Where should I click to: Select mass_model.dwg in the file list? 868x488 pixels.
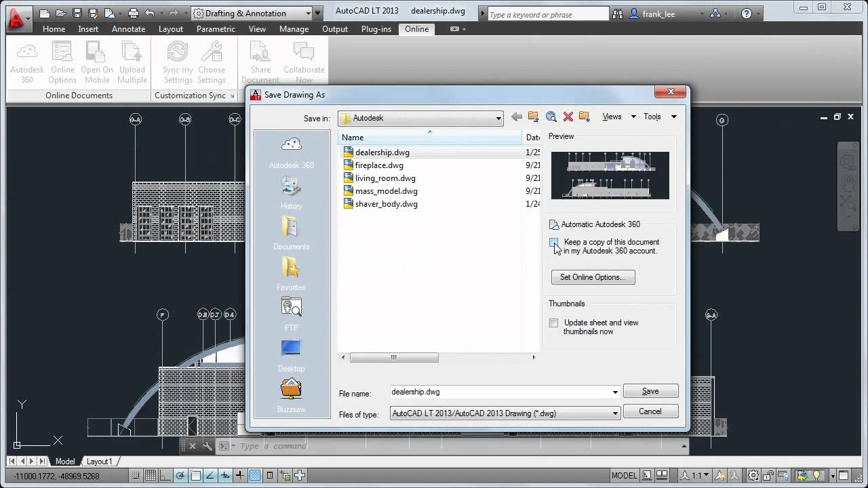(x=386, y=191)
